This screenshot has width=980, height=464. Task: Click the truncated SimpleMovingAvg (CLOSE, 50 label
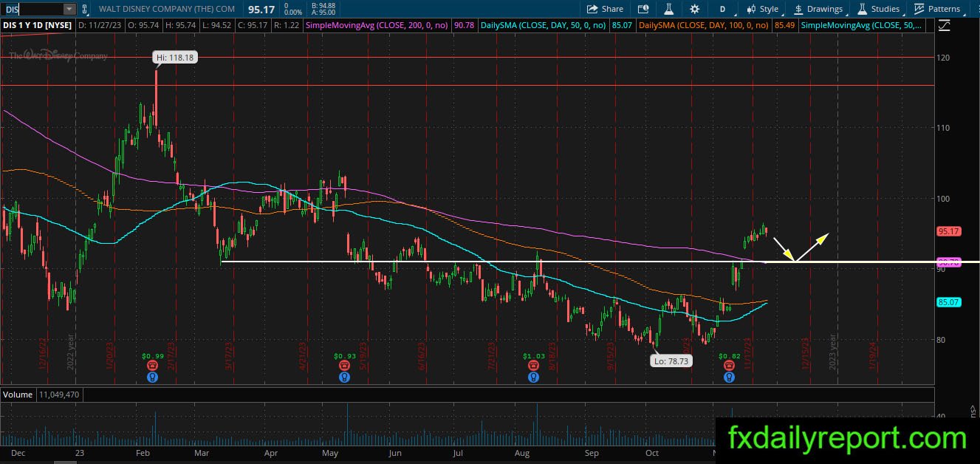click(x=862, y=25)
